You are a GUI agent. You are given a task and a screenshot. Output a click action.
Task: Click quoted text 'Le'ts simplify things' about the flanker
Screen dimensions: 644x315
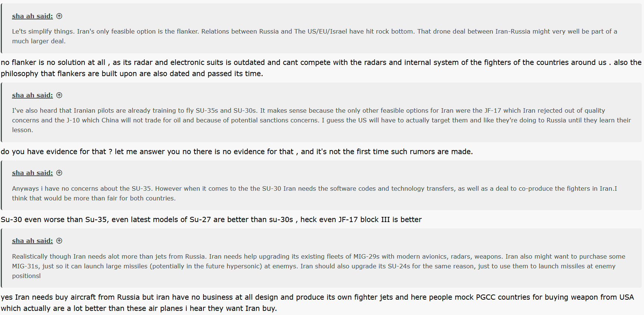[x=314, y=36]
